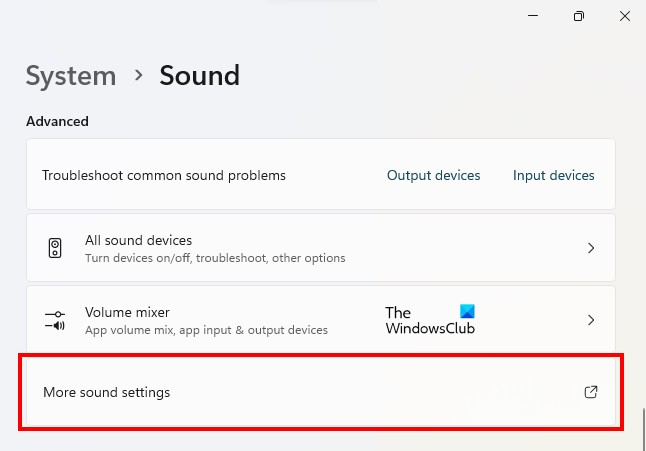
Task: Click the Volume mixer slider icon
Action: tap(55, 320)
